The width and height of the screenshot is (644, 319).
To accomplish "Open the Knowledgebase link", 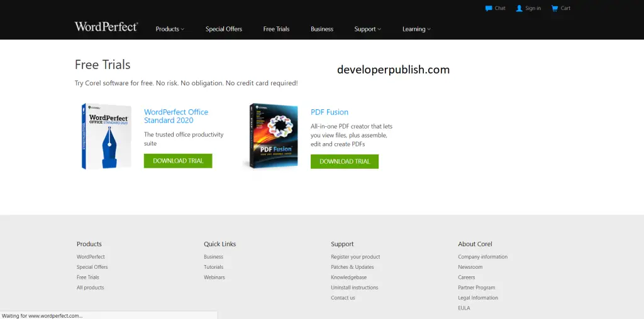I will [x=348, y=277].
